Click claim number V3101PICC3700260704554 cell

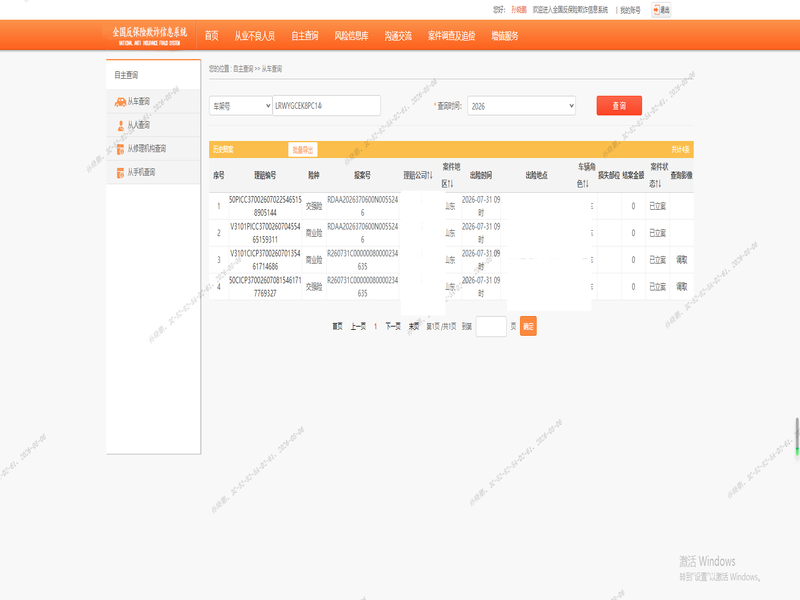[265, 233]
